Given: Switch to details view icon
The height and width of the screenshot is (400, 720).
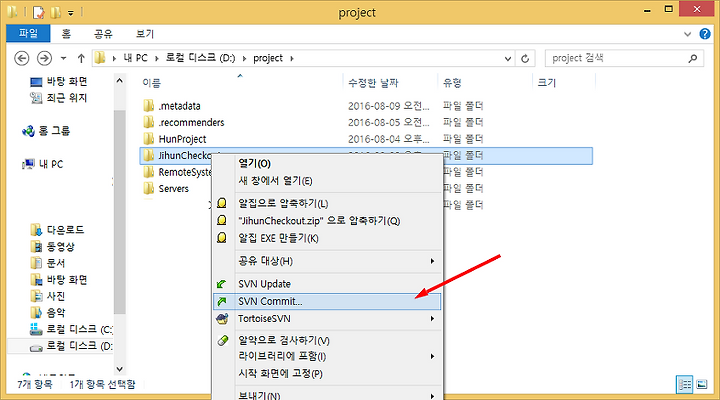Looking at the screenshot, I should click(685, 384).
